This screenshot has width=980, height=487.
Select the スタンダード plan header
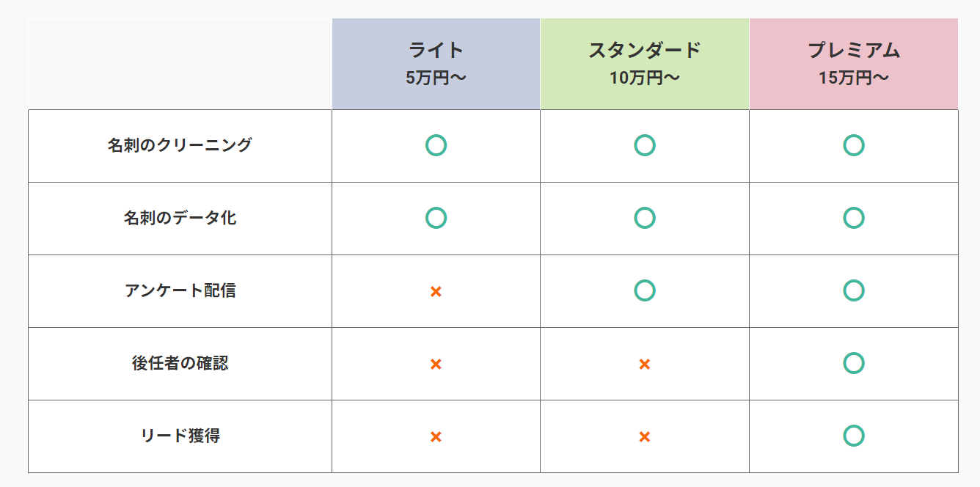click(x=644, y=63)
